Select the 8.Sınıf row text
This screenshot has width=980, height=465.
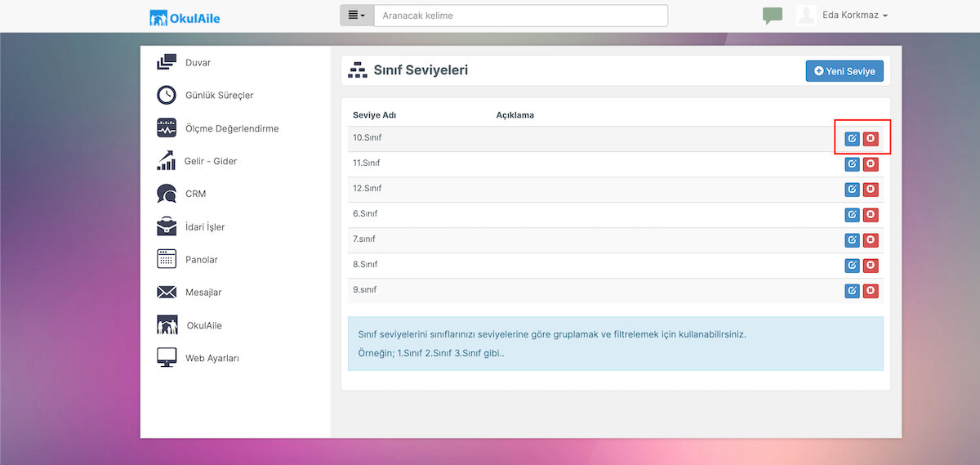point(365,264)
